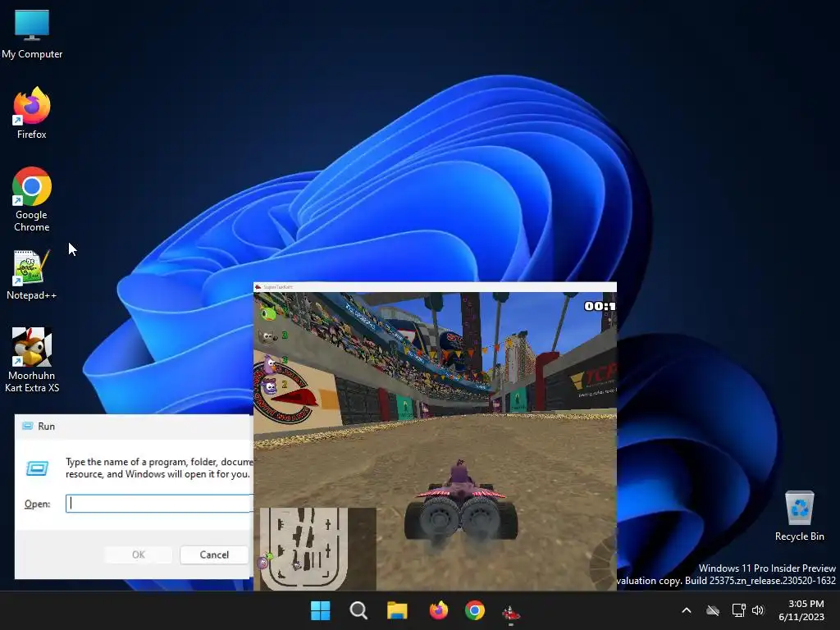
Task: Click the Run program icon in the dialog
Action: click(38, 468)
